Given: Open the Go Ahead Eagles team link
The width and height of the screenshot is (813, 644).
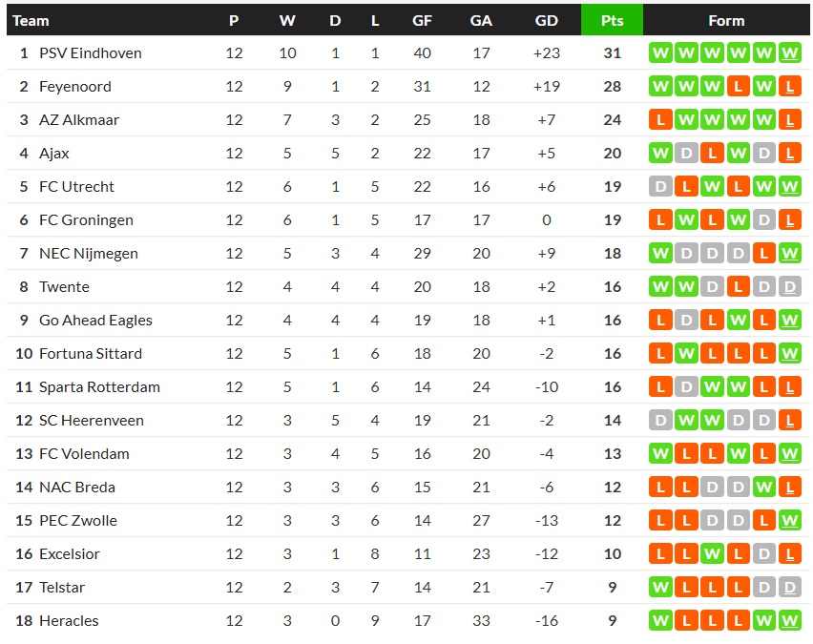Looking at the screenshot, I should click(x=95, y=321).
